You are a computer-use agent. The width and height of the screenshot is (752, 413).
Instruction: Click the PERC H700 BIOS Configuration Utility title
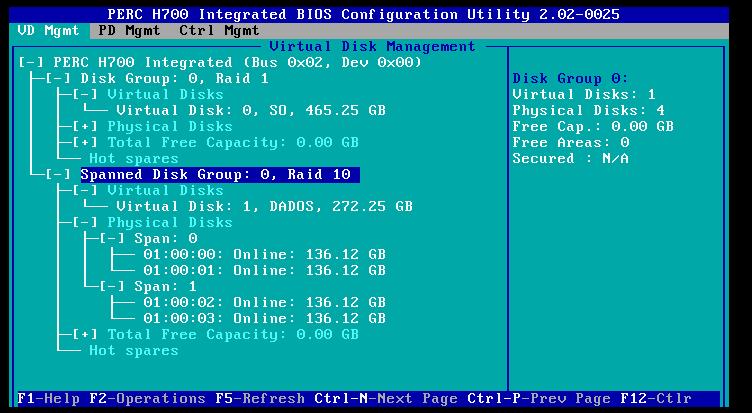coord(364,14)
